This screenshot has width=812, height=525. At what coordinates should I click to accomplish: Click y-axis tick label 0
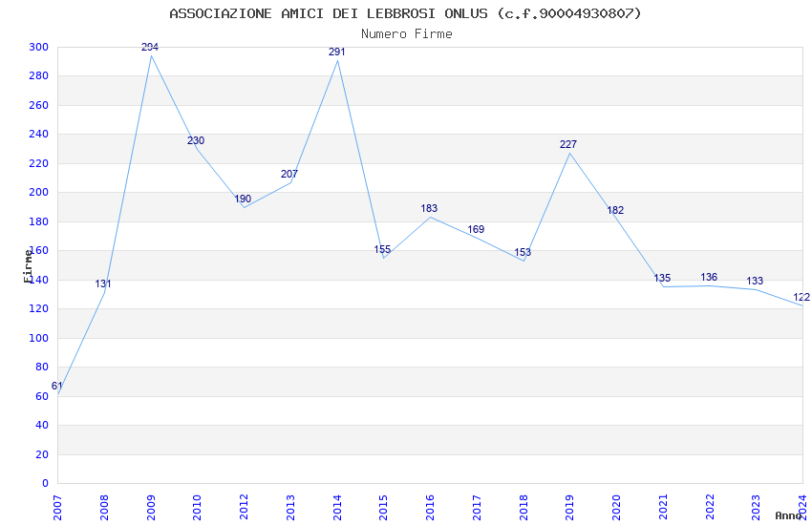point(46,483)
